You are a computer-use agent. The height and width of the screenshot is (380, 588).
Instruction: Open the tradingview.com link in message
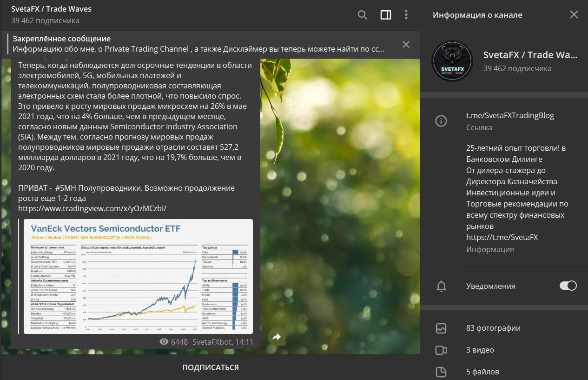point(92,208)
